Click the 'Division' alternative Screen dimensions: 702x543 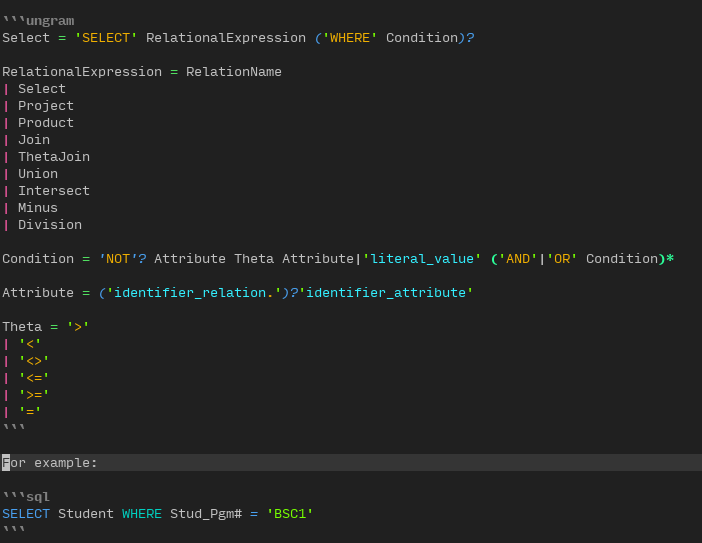[50, 225]
